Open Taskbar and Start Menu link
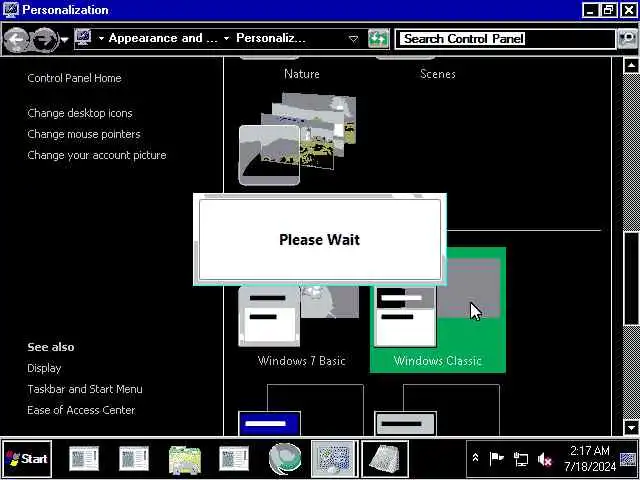The height and width of the screenshot is (480, 640). pyautogui.click(x=85, y=389)
